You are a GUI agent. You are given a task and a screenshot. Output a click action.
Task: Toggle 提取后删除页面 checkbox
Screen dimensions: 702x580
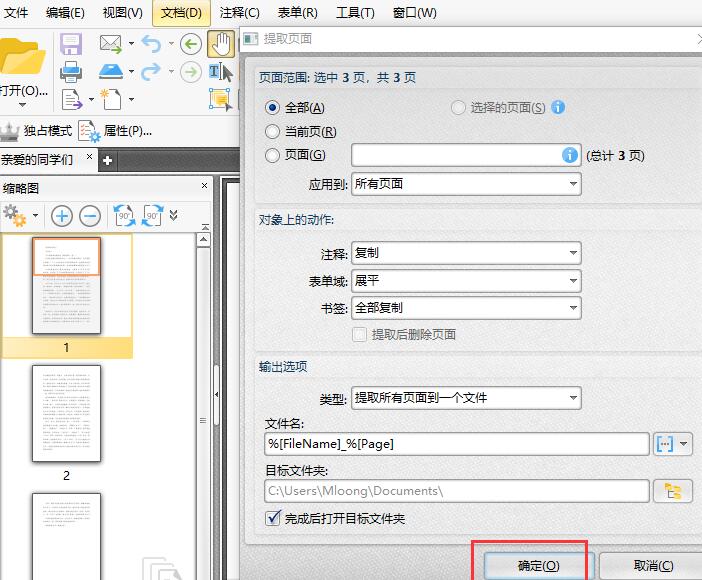360,334
